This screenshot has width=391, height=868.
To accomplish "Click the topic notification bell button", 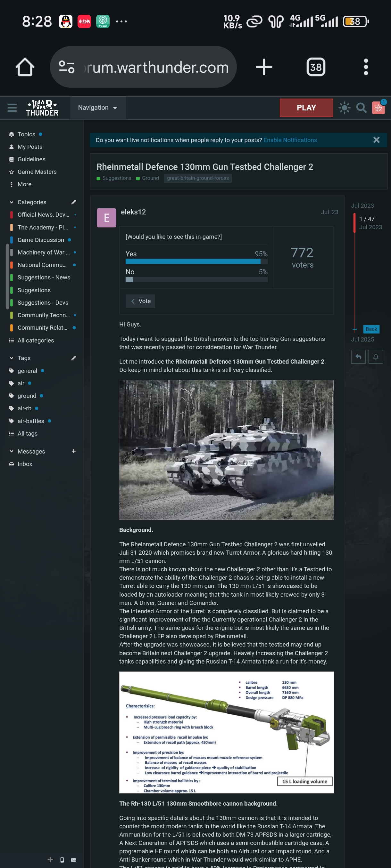I will pyautogui.click(x=376, y=357).
